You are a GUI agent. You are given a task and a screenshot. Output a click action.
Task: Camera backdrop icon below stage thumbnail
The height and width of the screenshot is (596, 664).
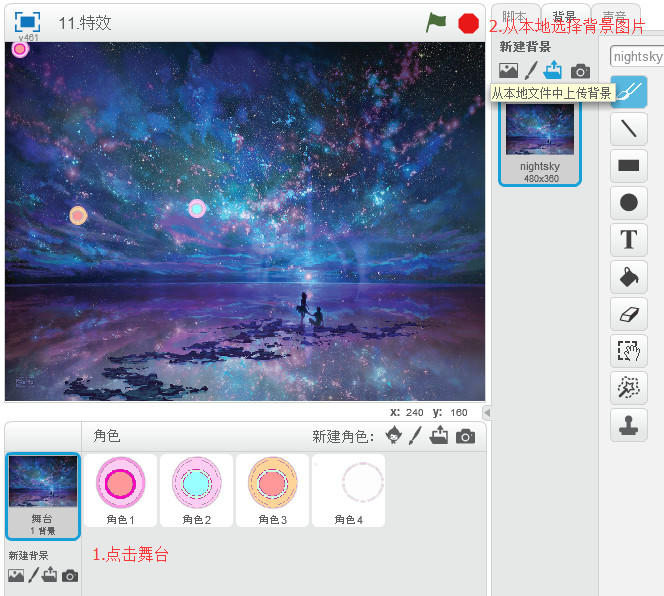tap(70, 576)
